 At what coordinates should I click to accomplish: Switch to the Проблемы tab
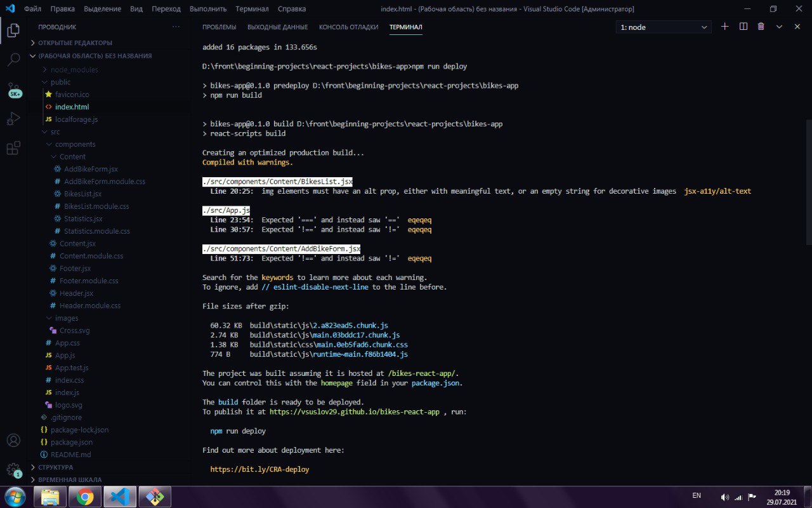tap(219, 27)
